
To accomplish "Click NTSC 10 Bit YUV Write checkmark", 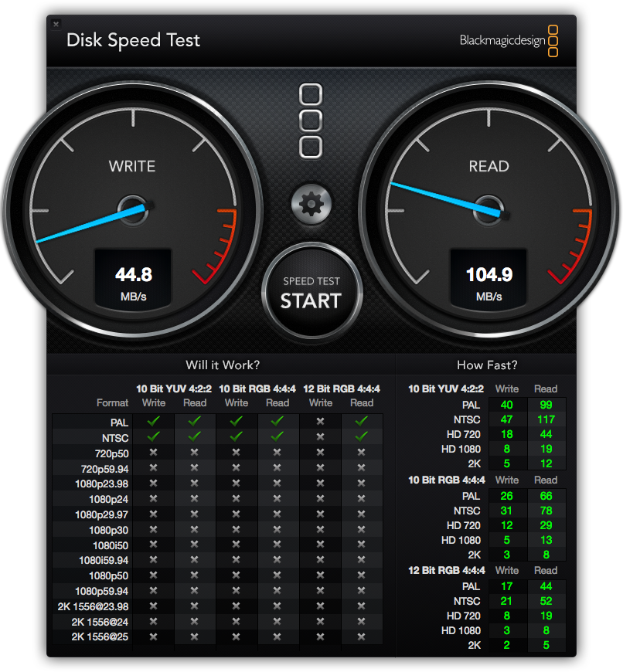I will pyautogui.click(x=154, y=436).
